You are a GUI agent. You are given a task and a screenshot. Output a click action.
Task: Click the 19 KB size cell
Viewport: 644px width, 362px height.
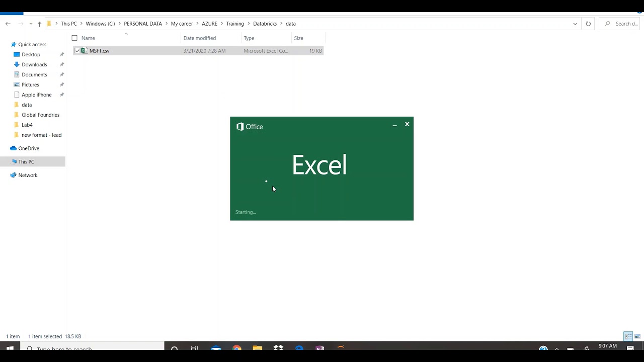point(315,51)
